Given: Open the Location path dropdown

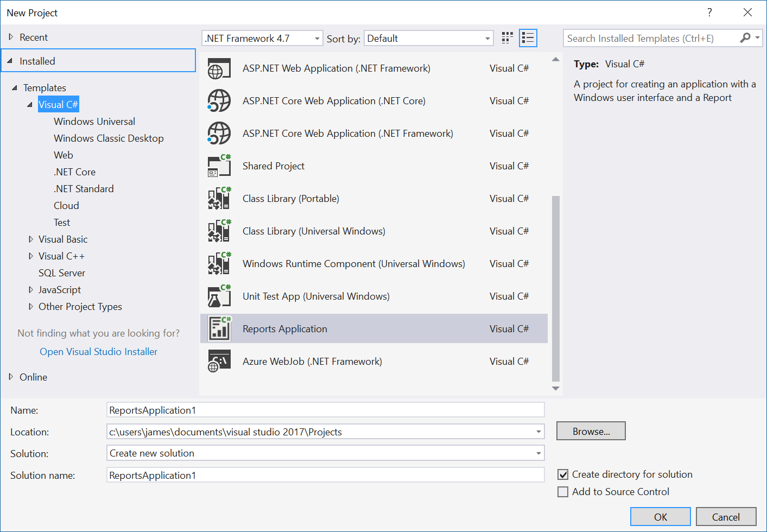Looking at the screenshot, I should [x=538, y=432].
